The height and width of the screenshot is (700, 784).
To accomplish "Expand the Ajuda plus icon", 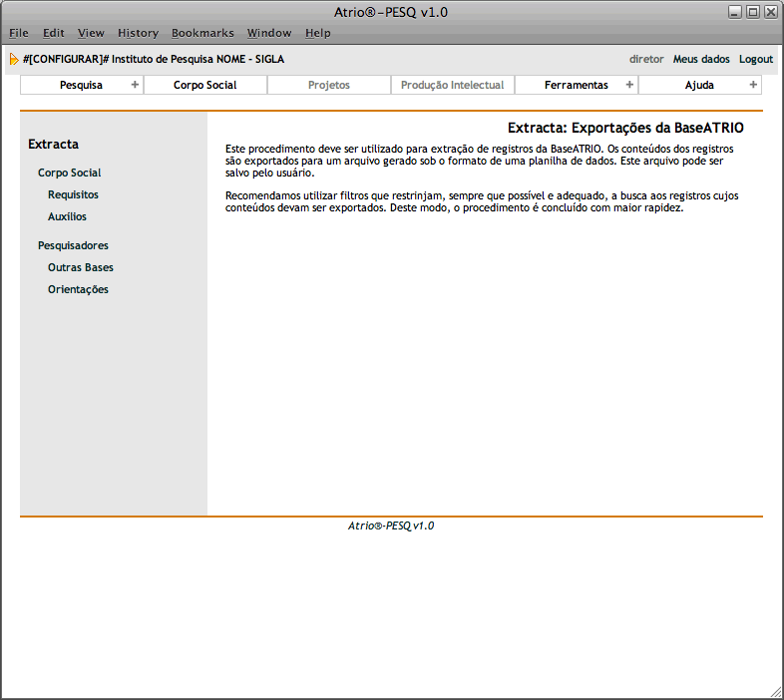I will (753, 85).
